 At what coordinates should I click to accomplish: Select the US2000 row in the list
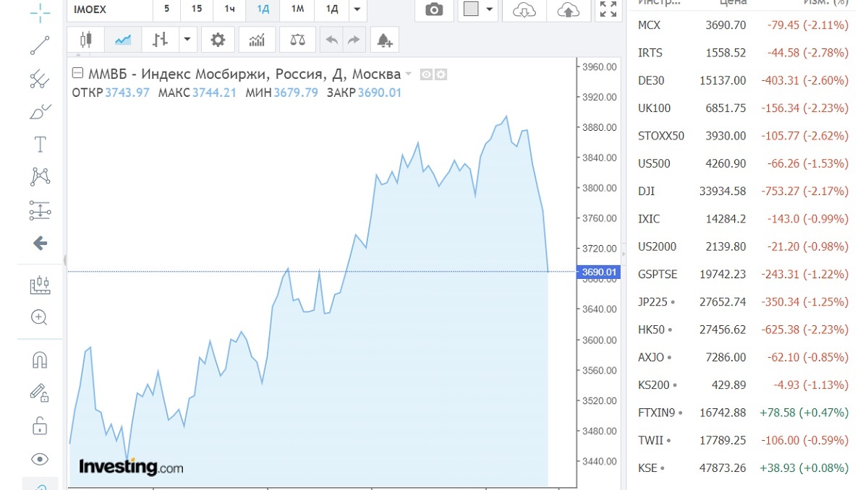[x=743, y=246]
